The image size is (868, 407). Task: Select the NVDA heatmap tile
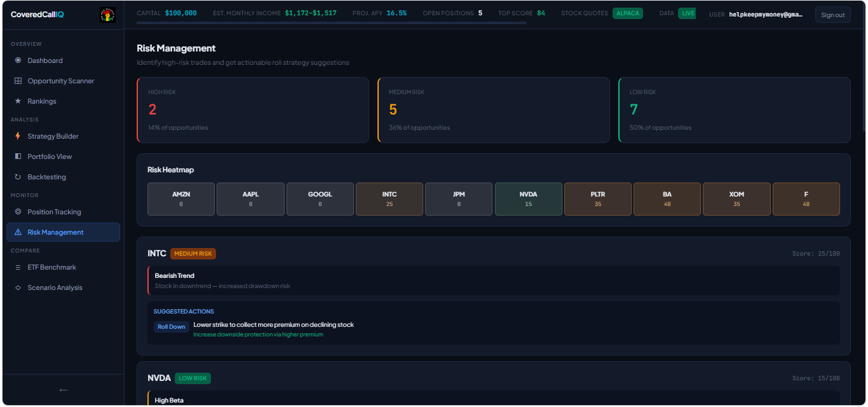(x=528, y=199)
